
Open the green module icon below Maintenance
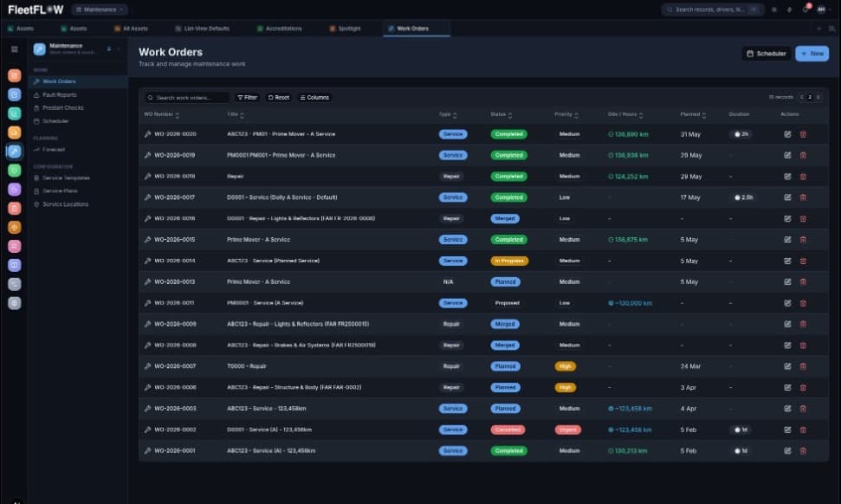(15, 171)
